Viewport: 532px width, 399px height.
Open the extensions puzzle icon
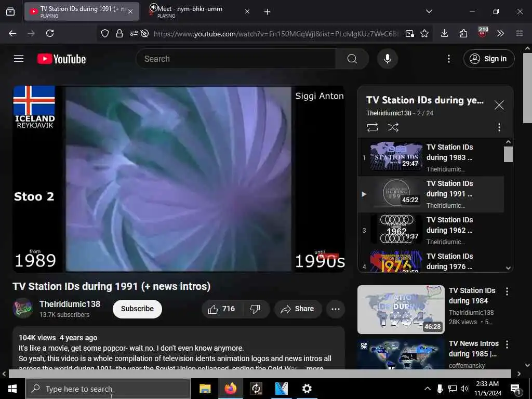pos(463,33)
